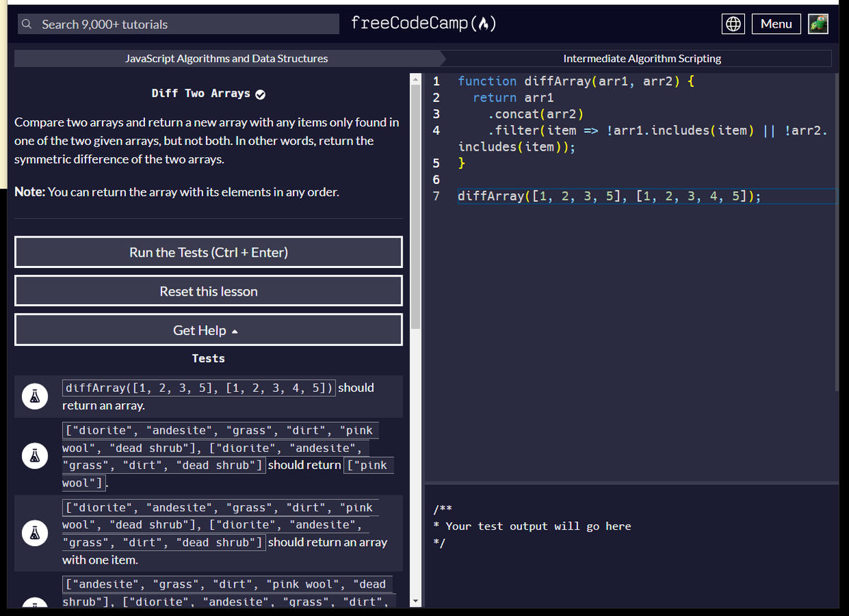Click editor line 1 'function diffArray(arr1, arr2) {'
Screen dimensions: 849x616
pyautogui.click(x=577, y=81)
